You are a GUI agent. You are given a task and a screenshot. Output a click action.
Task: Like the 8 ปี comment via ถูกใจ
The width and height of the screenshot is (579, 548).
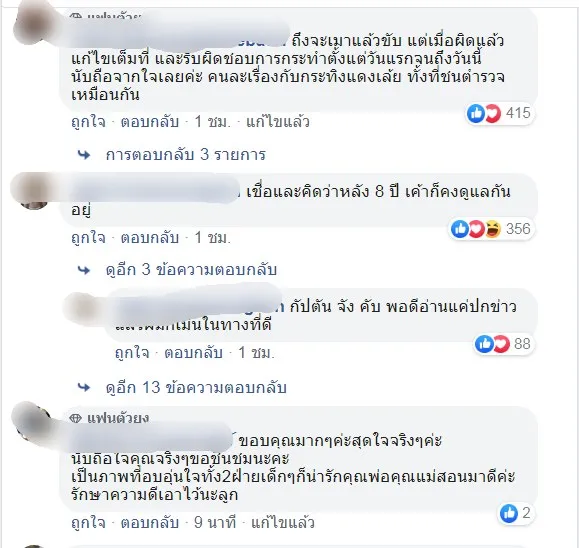pos(88,238)
